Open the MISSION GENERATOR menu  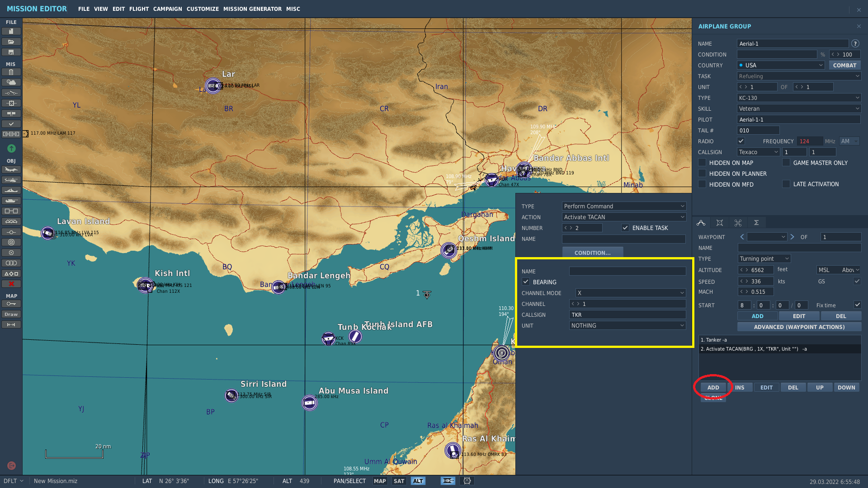(252, 9)
